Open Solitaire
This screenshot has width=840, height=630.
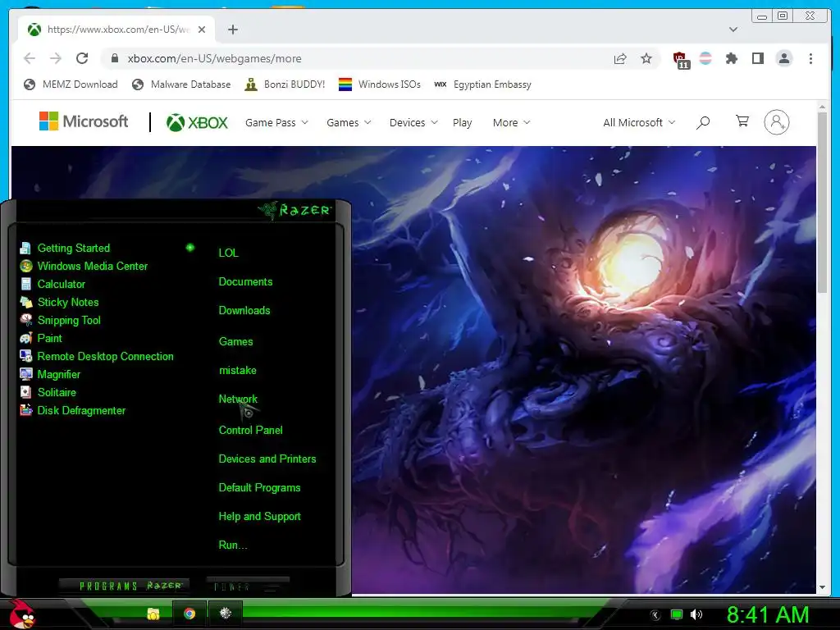click(x=48, y=392)
